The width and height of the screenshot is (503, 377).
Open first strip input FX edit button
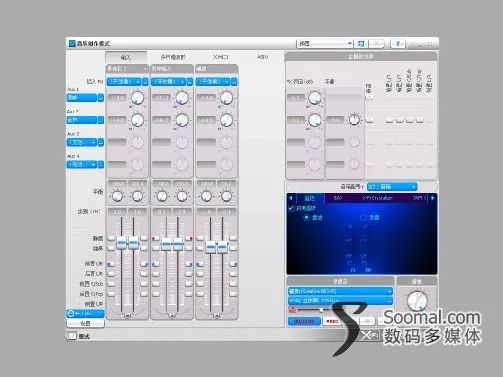pos(145,82)
